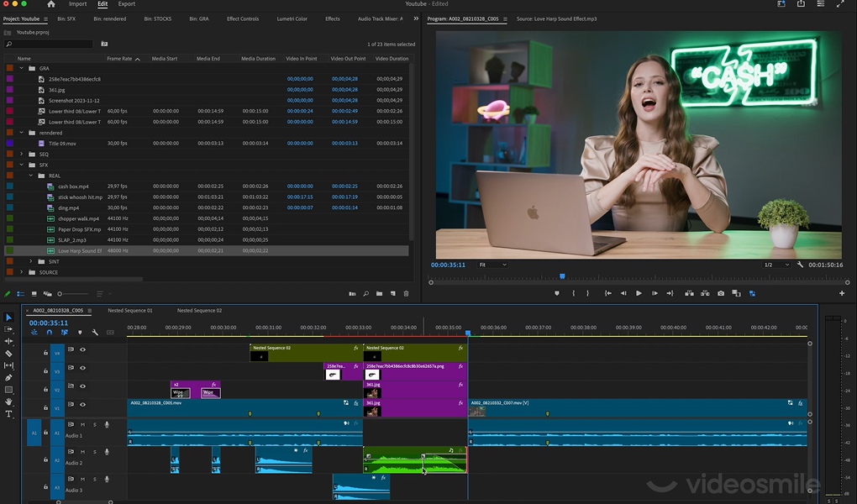Collapse the SFX bin
The height and width of the screenshot is (504, 857).
[x=22, y=165]
